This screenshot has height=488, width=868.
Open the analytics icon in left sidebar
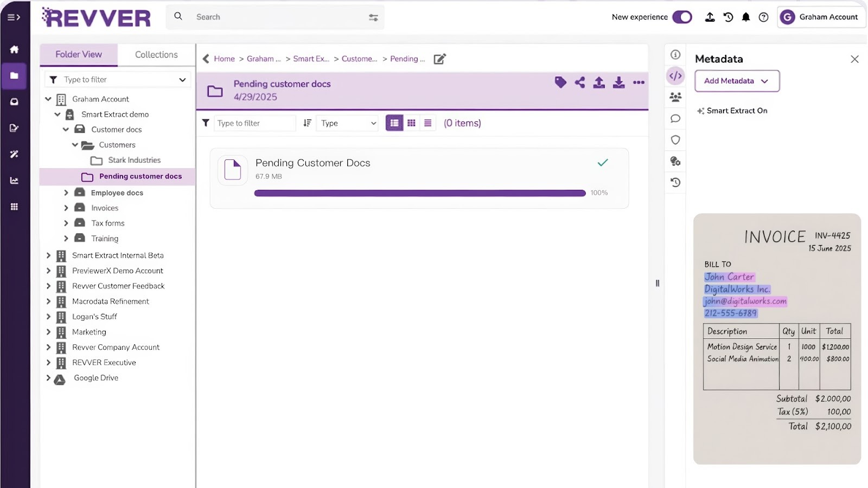tap(15, 181)
